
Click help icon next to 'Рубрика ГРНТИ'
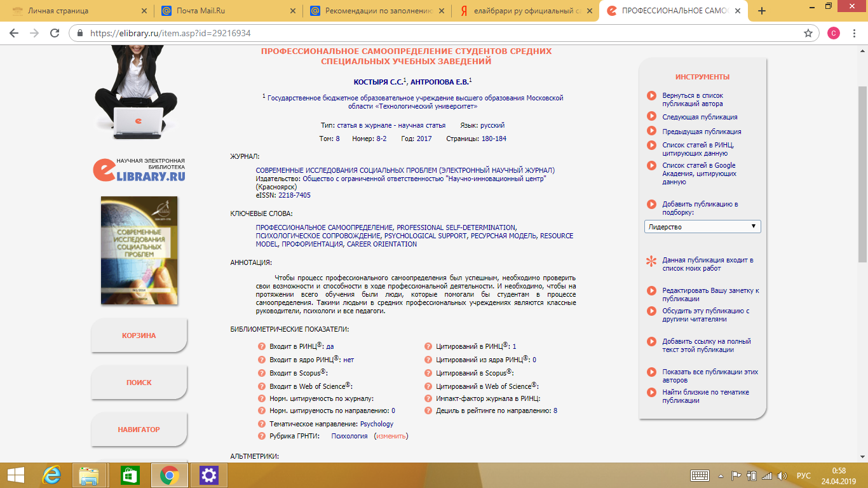(x=261, y=436)
